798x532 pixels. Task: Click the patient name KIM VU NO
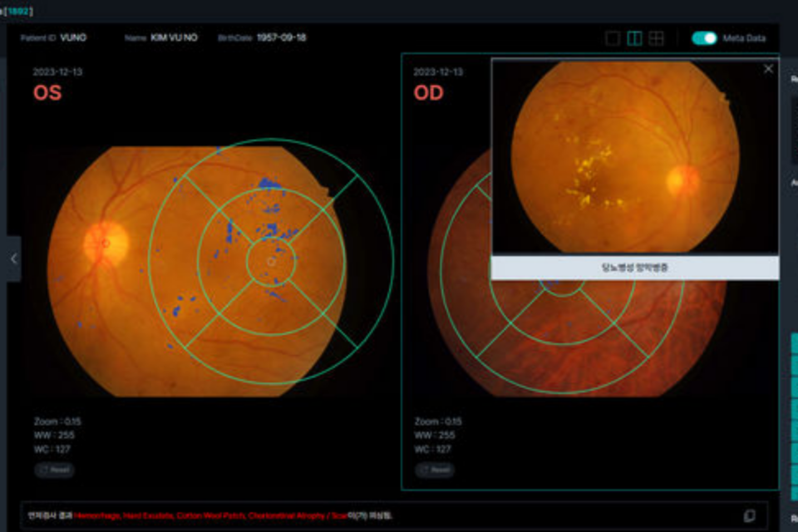[174, 38]
